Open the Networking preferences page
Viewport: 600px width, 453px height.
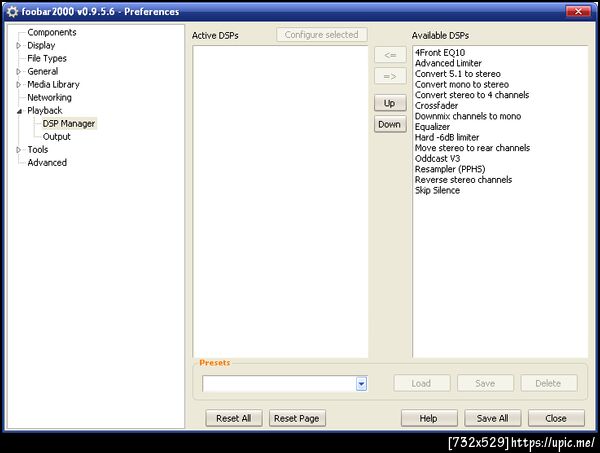pyautogui.click(x=49, y=98)
